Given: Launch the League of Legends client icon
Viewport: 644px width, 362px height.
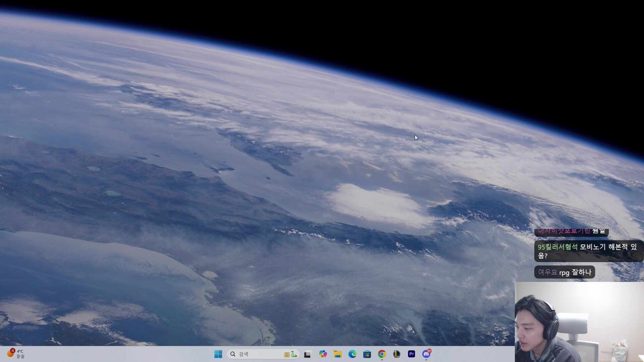Looking at the screenshot, I should pyautogui.click(x=396, y=354).
